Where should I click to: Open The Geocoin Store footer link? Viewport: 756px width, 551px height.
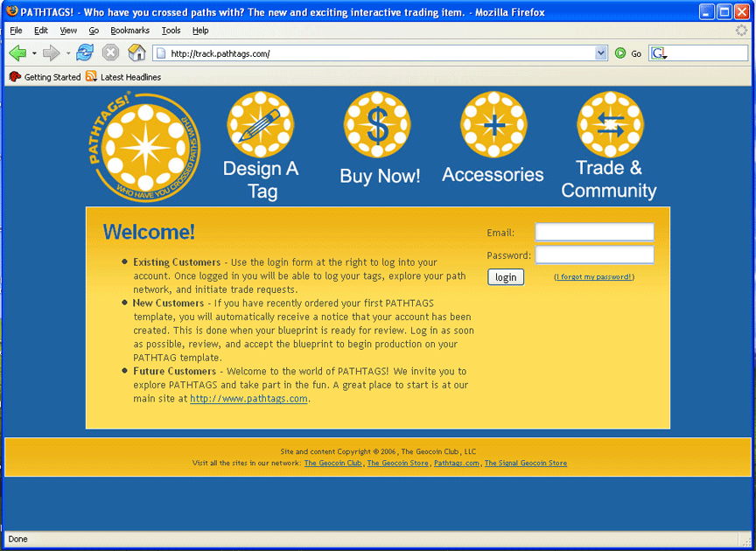click(x=398, y=463)
